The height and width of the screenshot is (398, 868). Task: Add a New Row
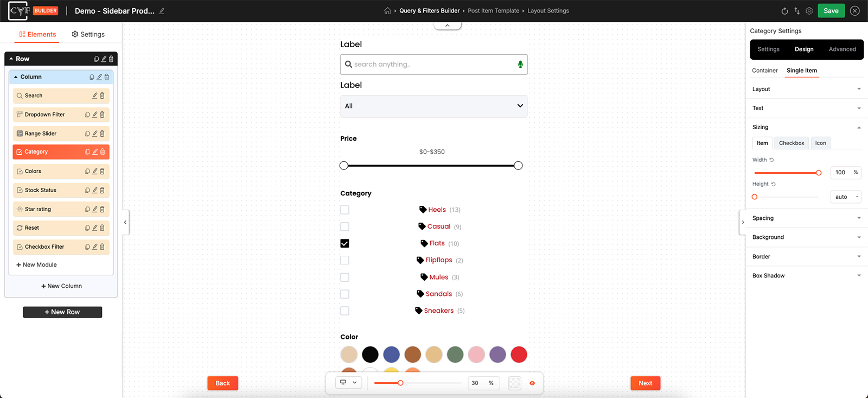pyautogui.click(x=62, y=312)
